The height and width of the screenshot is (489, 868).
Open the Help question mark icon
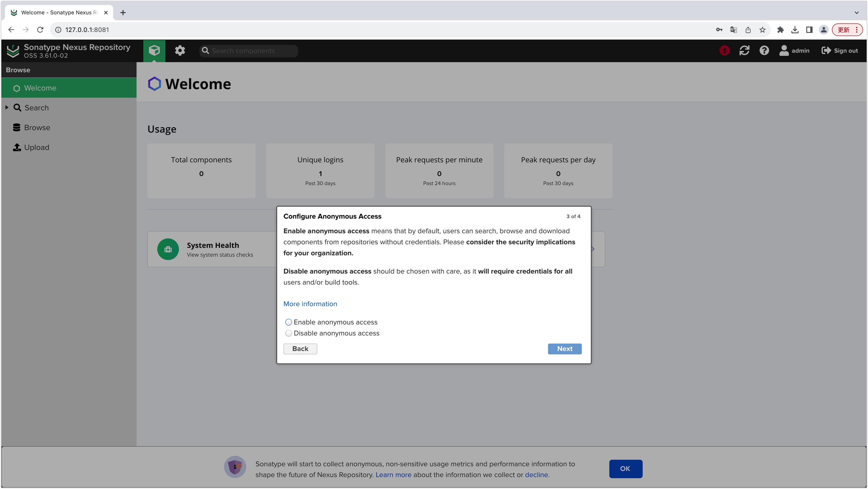764,50
